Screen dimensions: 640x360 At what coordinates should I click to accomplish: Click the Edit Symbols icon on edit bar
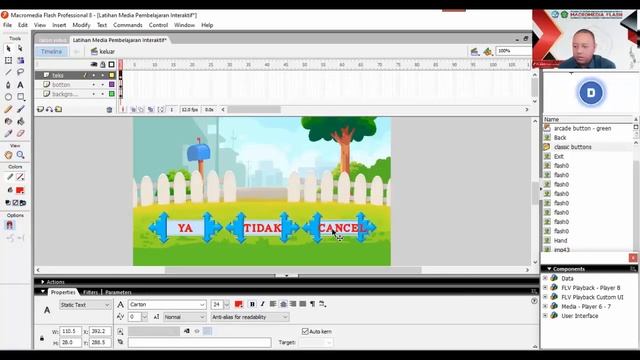(488, 51)
